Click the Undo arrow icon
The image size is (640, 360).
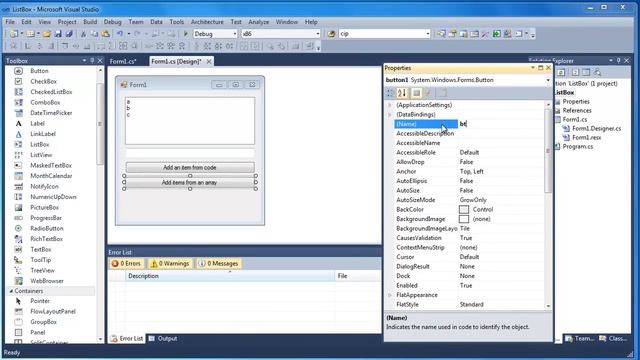pyautogui.click(x=120, y=34)
